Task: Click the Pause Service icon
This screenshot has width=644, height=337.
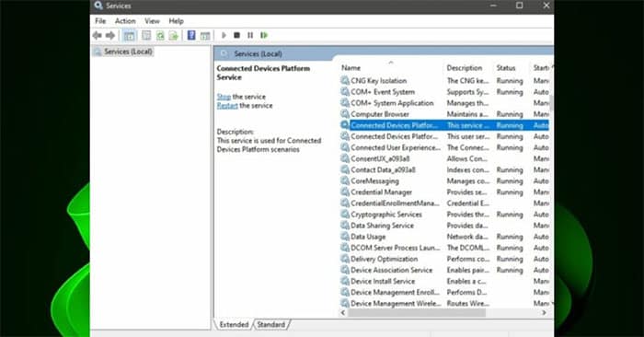Action: pyautogui.click(x=250, y=35)
